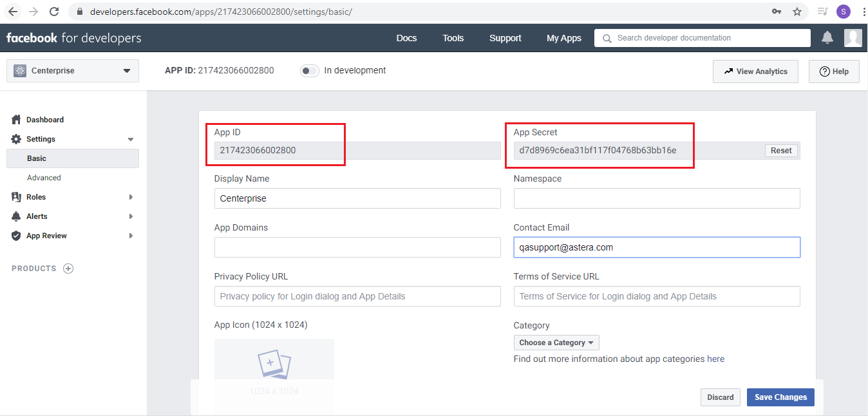Expand the Roles sidebar section
868x416 pixels.
pyautogui.click(x=36, y=197)
